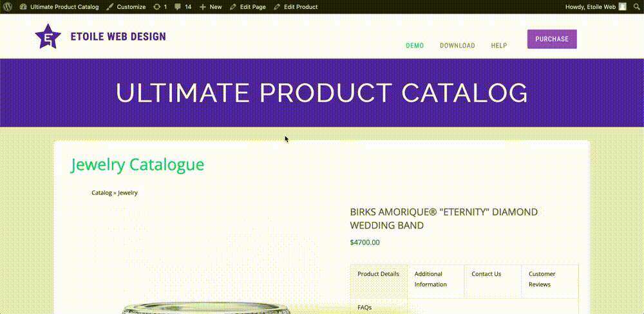Open the Etoile star logo
Viewport: 644px width, 314px height.
tap(48, 36)
